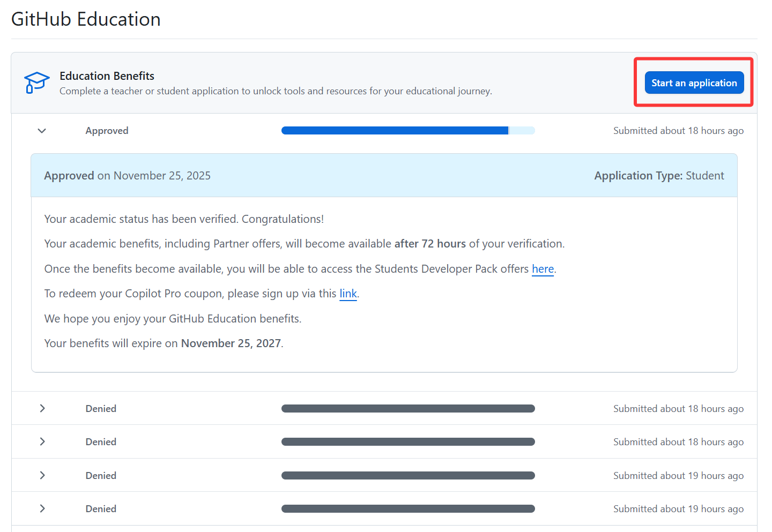Select the second Denied status label
Viewport: 772px width, 532px height.
(x=101, y=442)
